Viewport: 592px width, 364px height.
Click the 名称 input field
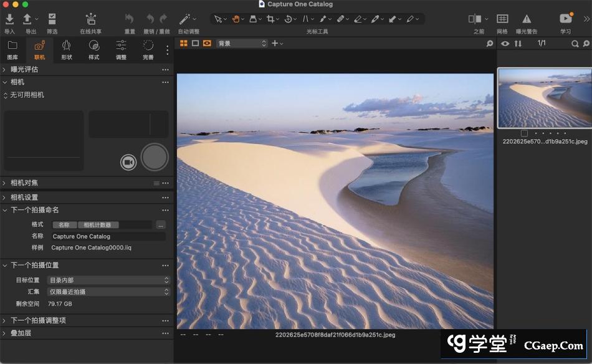pyautogui.click(x=108, y=237)
